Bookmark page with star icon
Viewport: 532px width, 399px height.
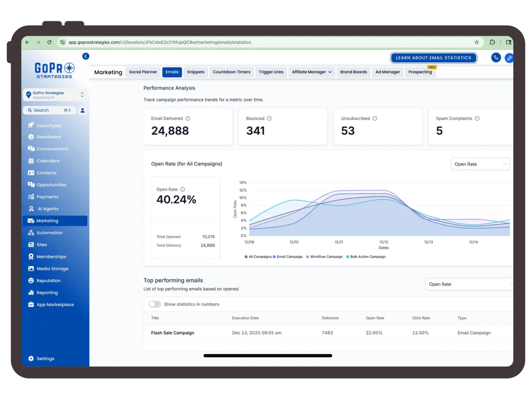(477, 43)
